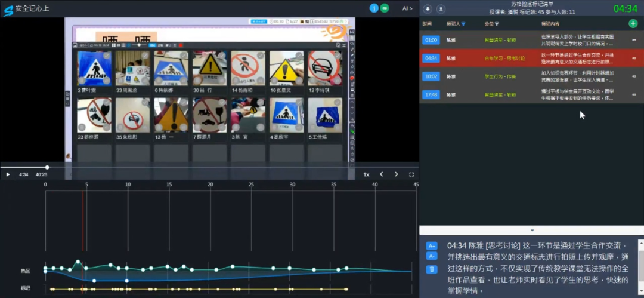This screenshot has height=298, width=644.
Task: Open the AI > panel
Action: (x=407, y=8)
